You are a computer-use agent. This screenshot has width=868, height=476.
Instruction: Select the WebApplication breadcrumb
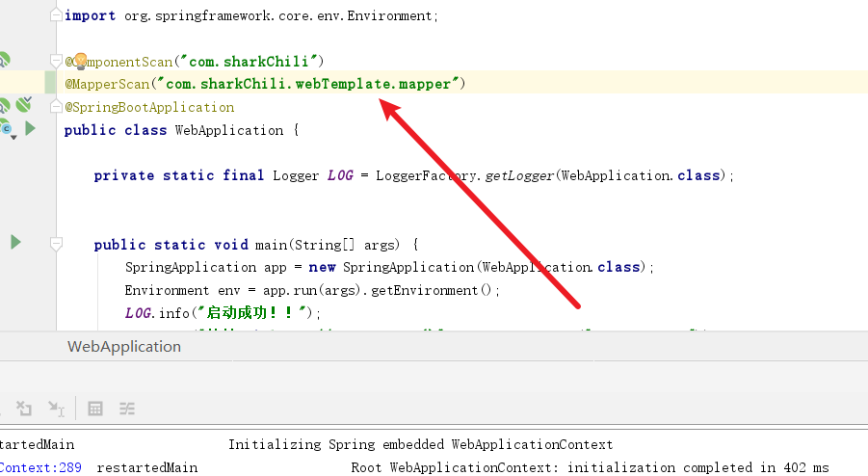[123, 347]
